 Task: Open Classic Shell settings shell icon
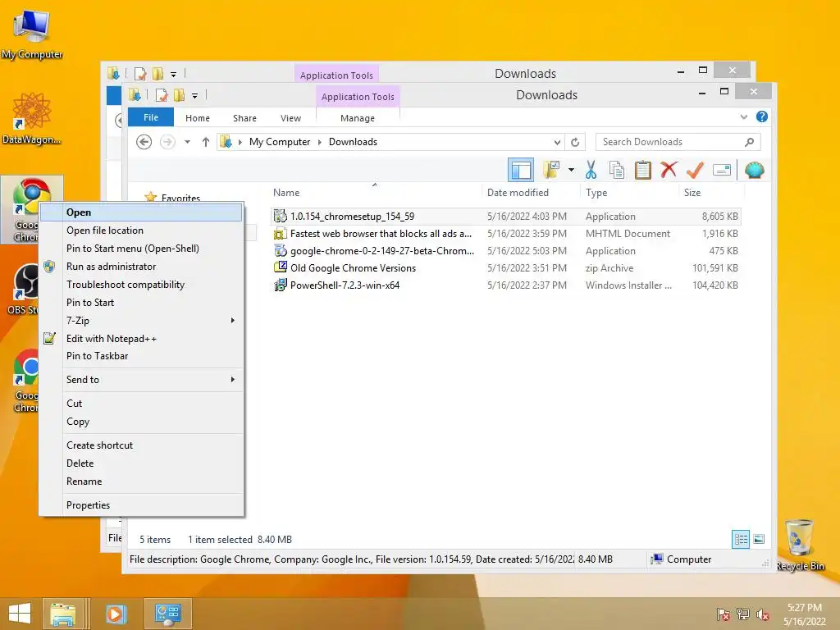coord(755,171)
